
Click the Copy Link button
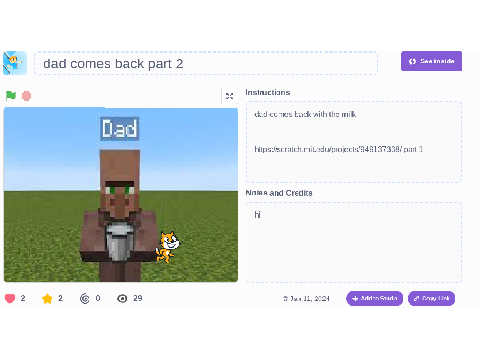point(431,298)
